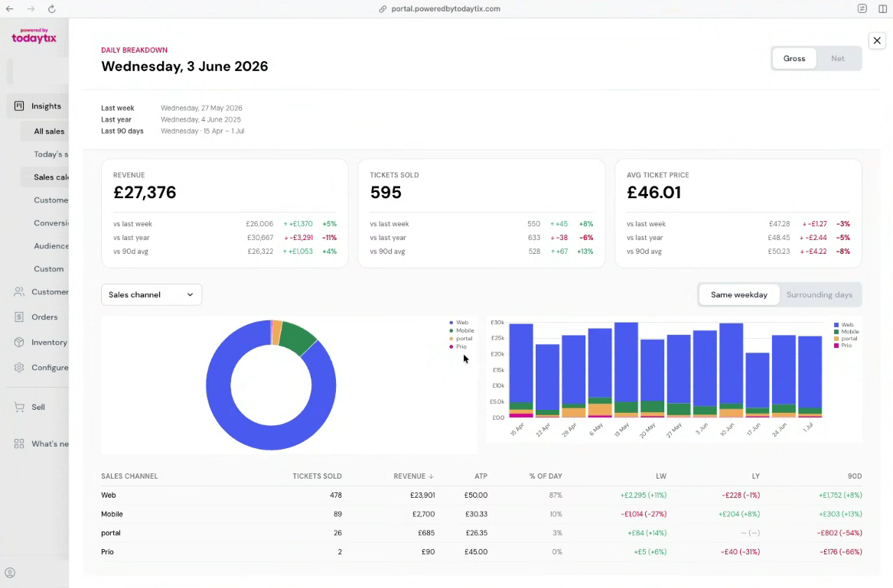Viewport: 893px width, 588px height.
Task: Click the What's new grid icon
Action: (19, 443)
